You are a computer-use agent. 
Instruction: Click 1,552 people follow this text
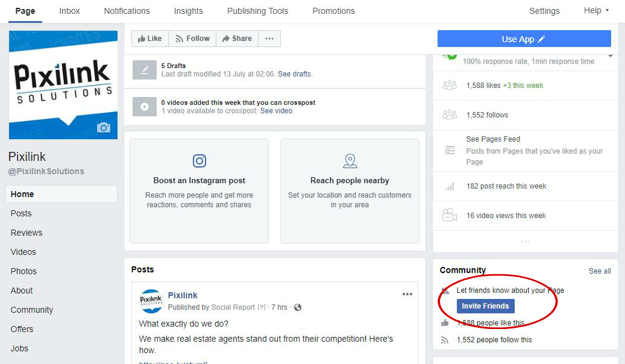click(494, 340)
